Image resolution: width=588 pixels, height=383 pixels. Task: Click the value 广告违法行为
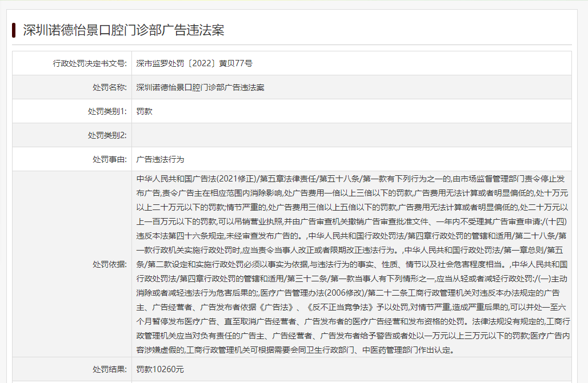click(x=160, y=159)
